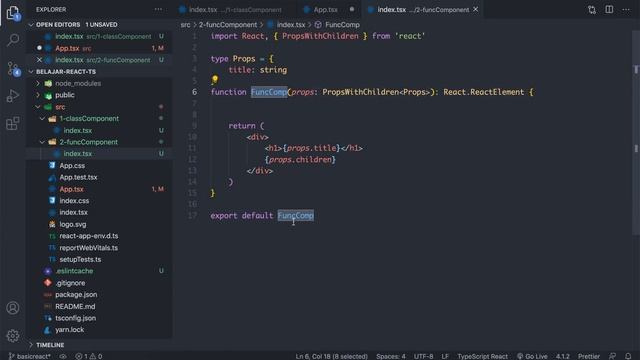
Task: Click 2-funcComponent in the breadcrumb
Action: [x=228, y=25]
